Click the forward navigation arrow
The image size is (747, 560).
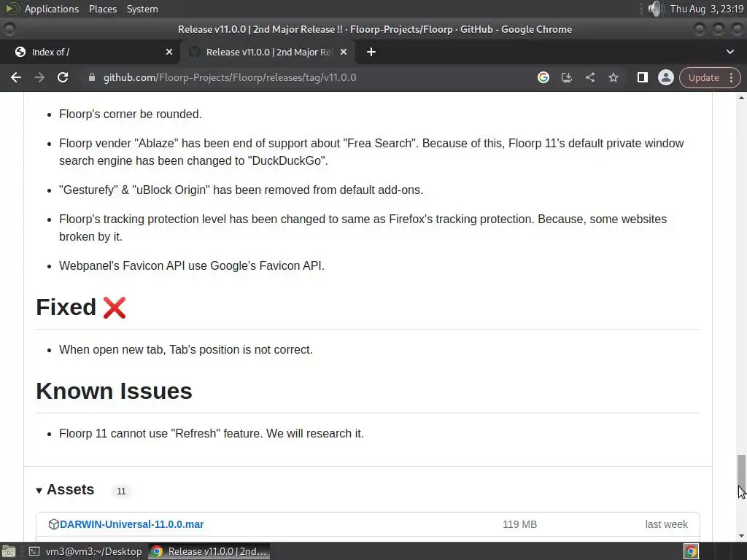pyautogui.click(x=39, y=77)
